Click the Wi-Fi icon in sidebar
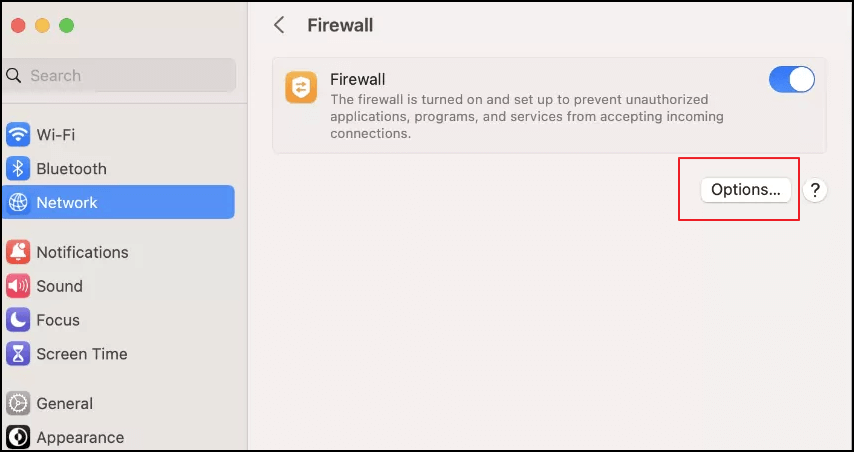Viewport: 854px width, 452px height. click(x=18, y=135)
